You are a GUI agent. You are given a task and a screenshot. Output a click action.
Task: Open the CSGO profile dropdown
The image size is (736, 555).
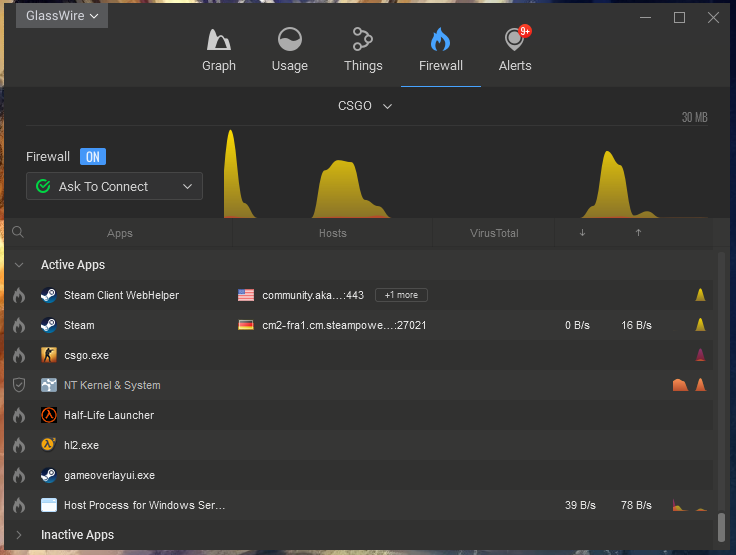(x=365, y=106)
